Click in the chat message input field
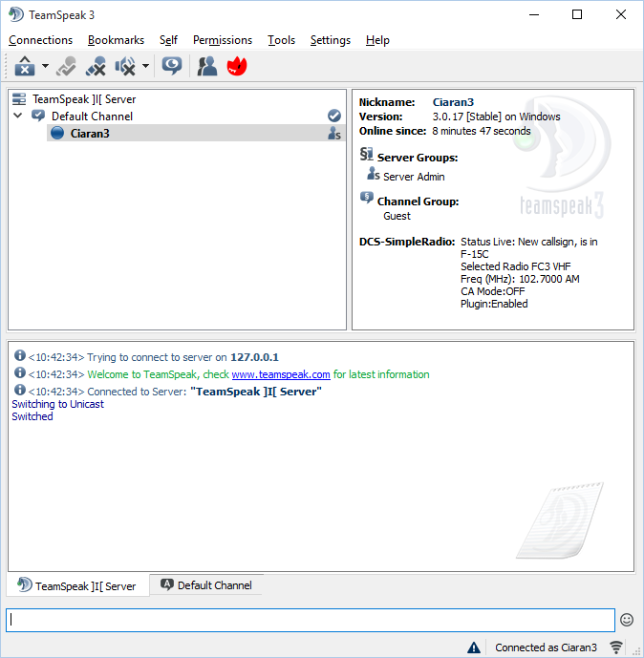This screenshot has width=644, height=658. click(x=310, y=620)
